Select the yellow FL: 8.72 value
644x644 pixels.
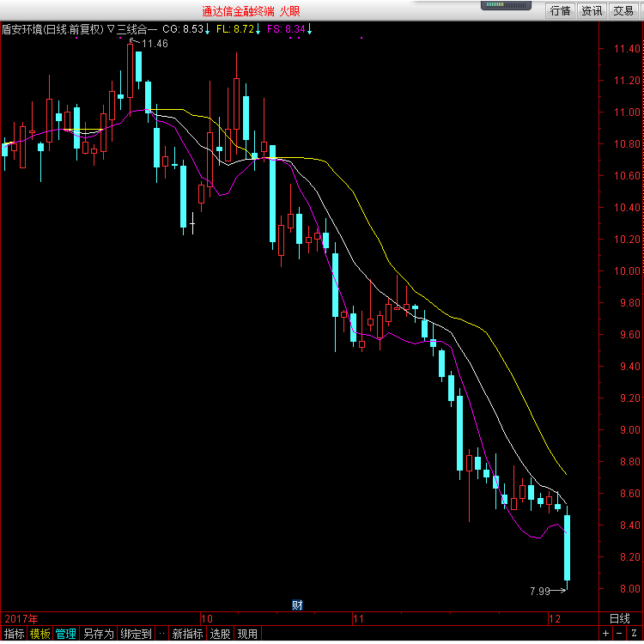coord(235,29)
